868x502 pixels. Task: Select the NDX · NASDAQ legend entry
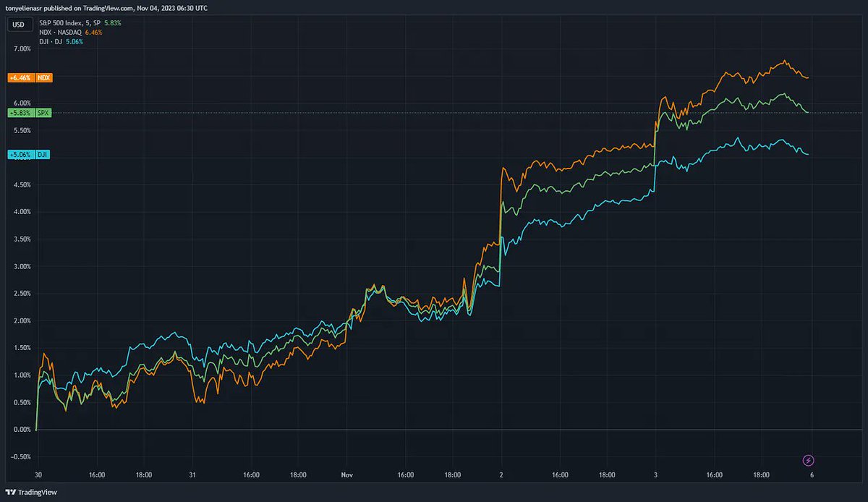tap(61, 33)
